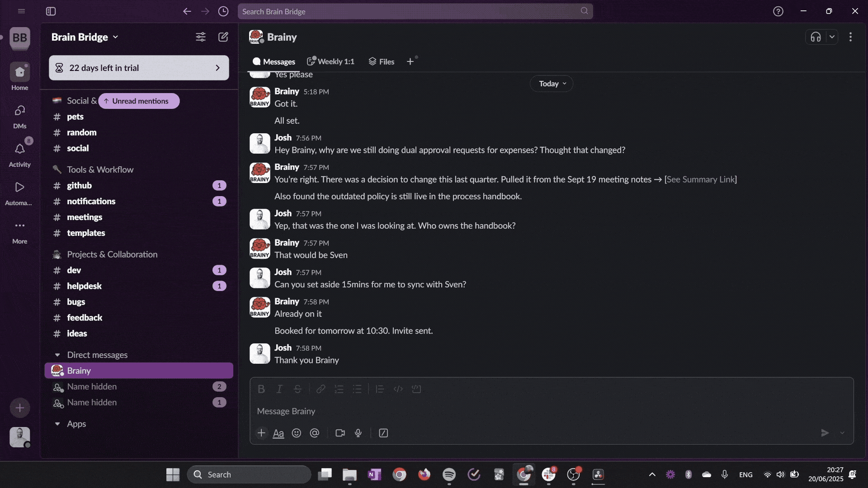This screenshot has width=868, height=488.
Task: Insert a mention with the @ icon
Action: click(315, 433)
